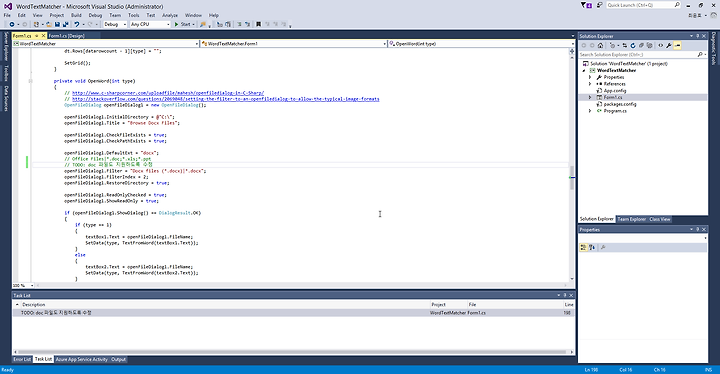Refresh Solution Explorer icon
Viewport: 720px width, 374px height.
point(633,45)
